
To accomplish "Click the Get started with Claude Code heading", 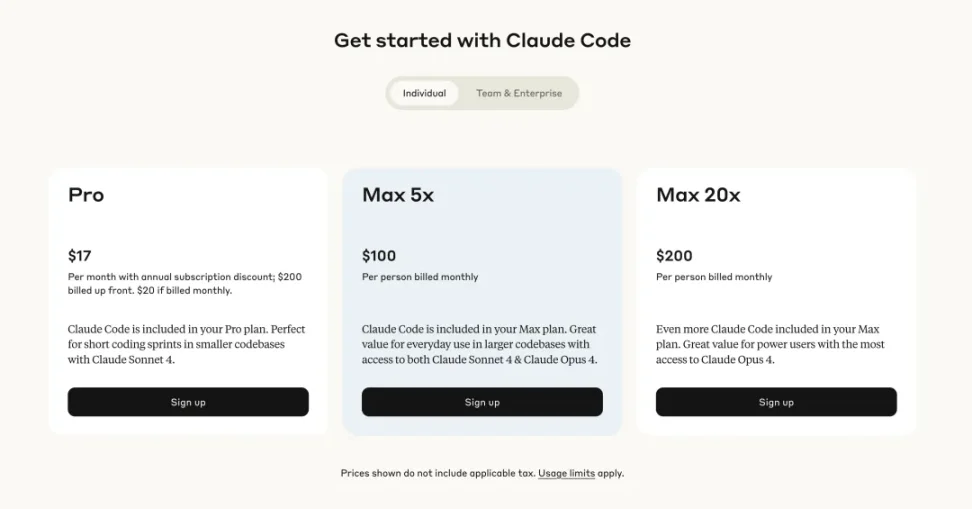I will coord(482,41).
